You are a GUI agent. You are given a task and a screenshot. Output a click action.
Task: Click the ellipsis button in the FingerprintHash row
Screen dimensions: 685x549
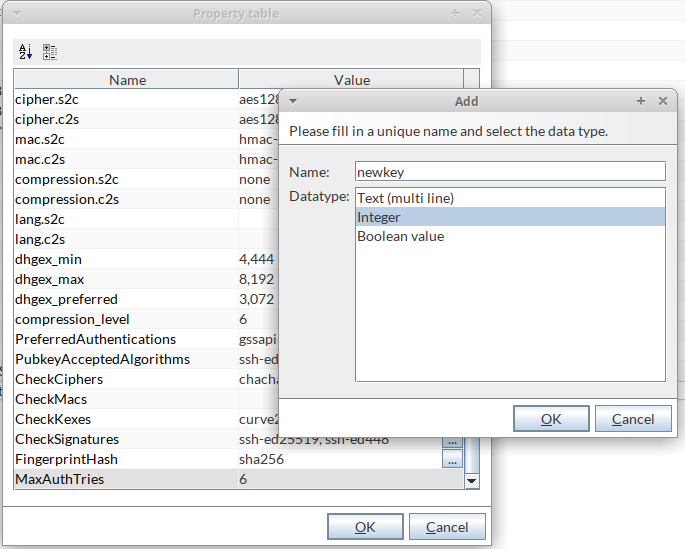[452, 460]
